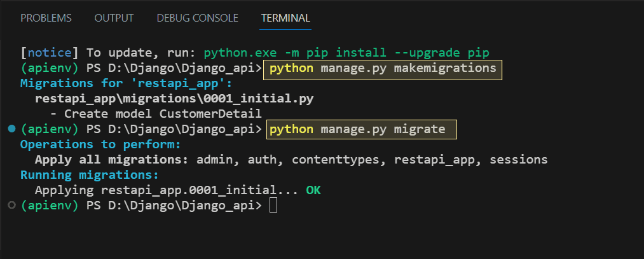Click the pip upgrade command in notice line
The image size is (644, 259).
346,53
